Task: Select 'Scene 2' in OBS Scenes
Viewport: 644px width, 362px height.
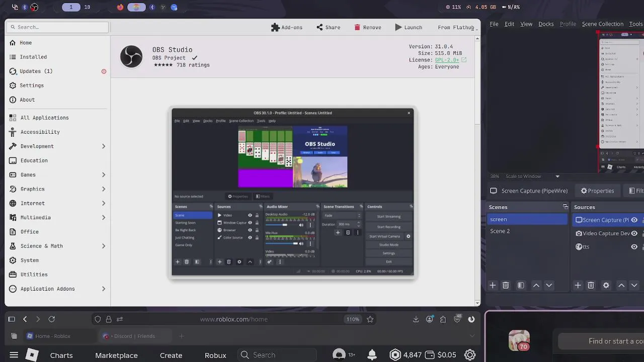Action: (528, 231)
